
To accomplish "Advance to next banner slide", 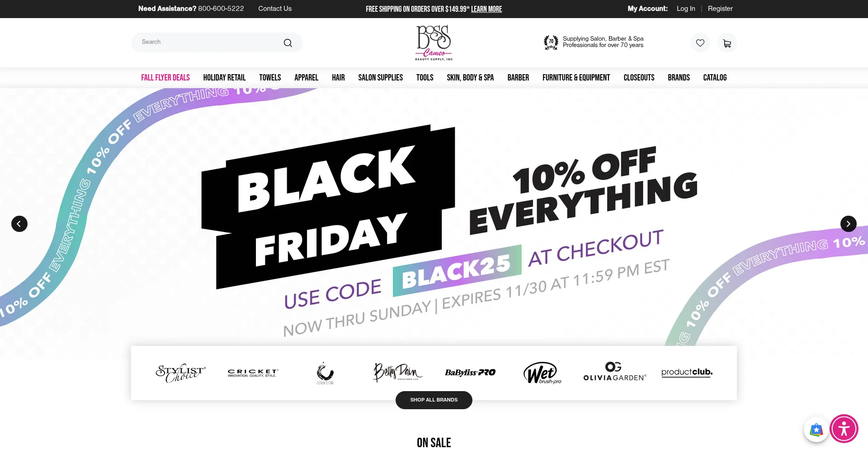I will click(x=848, y=224).
